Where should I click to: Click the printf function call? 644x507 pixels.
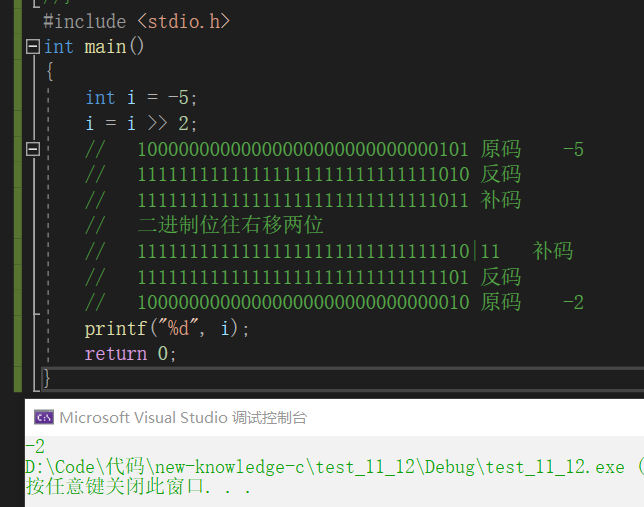(x=112, y=328)
